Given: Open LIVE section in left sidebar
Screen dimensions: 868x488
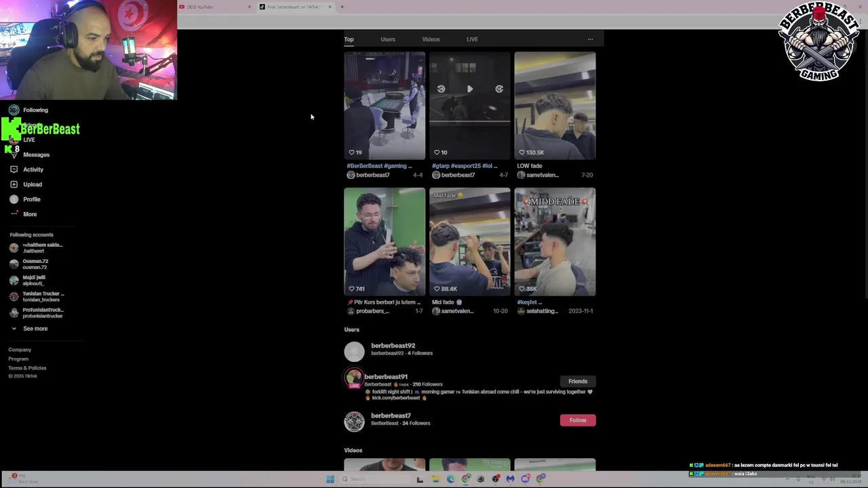Looking at the screenshot, I should 28,140.
